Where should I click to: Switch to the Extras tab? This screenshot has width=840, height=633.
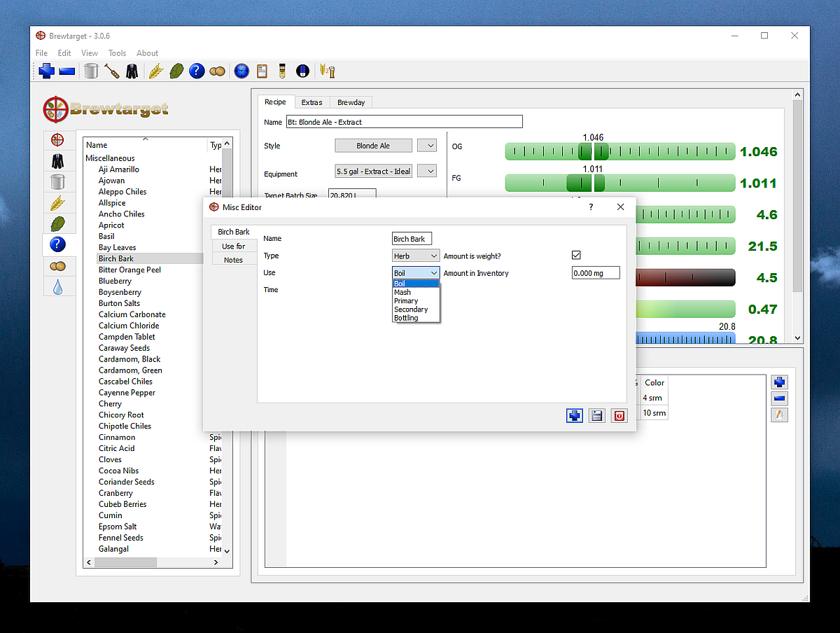(312, 102)
